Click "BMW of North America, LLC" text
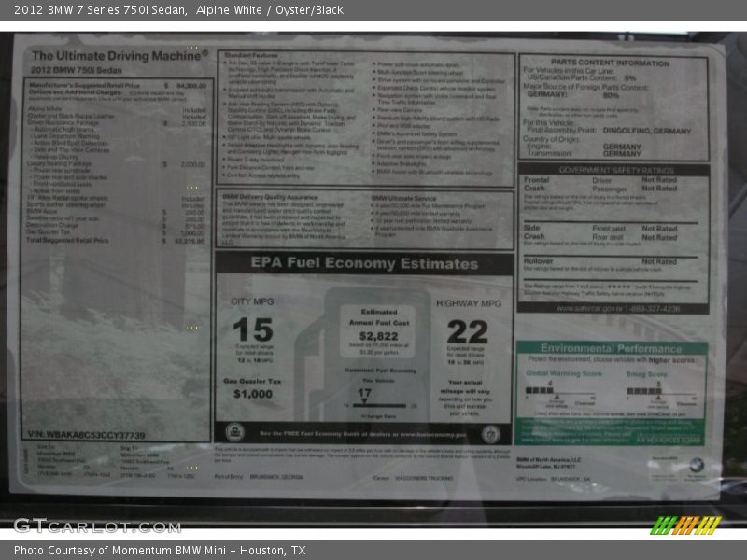 click(548, 460)
